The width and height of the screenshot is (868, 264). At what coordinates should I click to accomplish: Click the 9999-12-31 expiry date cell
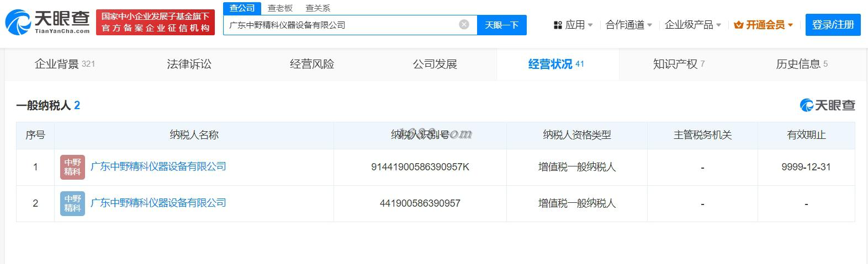click(x=806, y=167)
